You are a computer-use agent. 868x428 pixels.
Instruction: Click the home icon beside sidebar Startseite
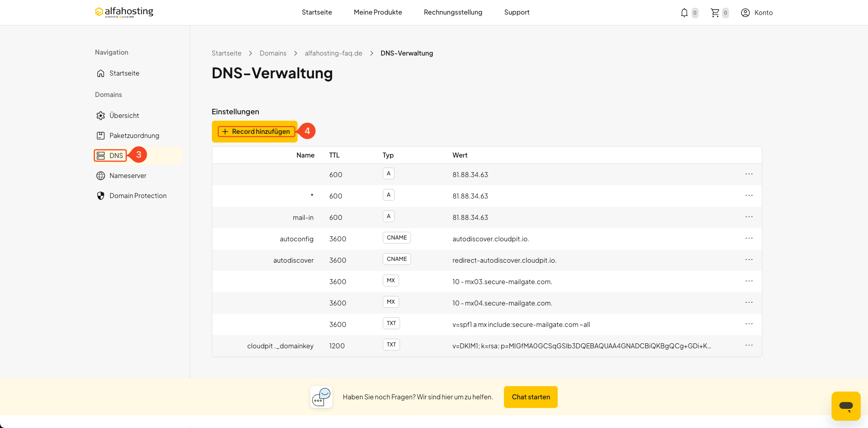pyautogui.click(x=101, y=73)
